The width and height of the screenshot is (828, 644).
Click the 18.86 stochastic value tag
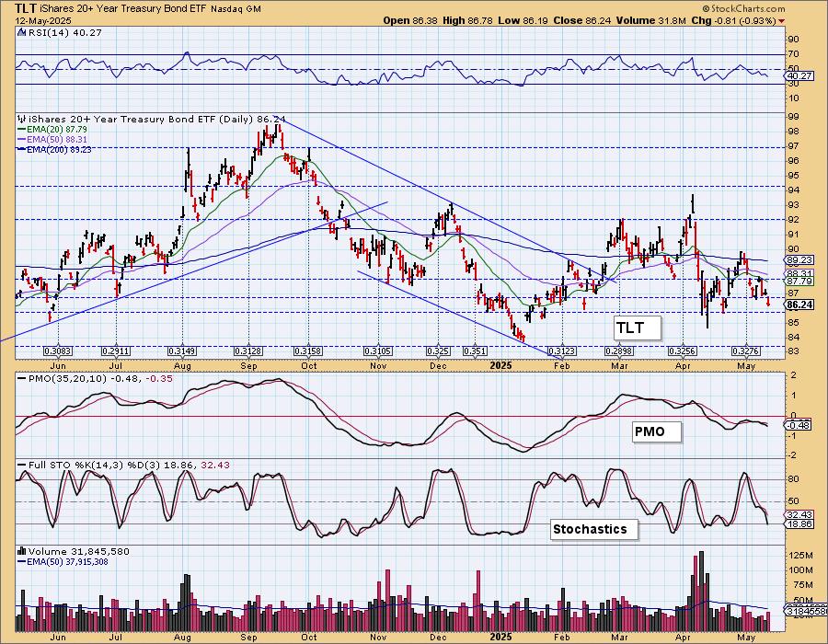pos(799,523)
